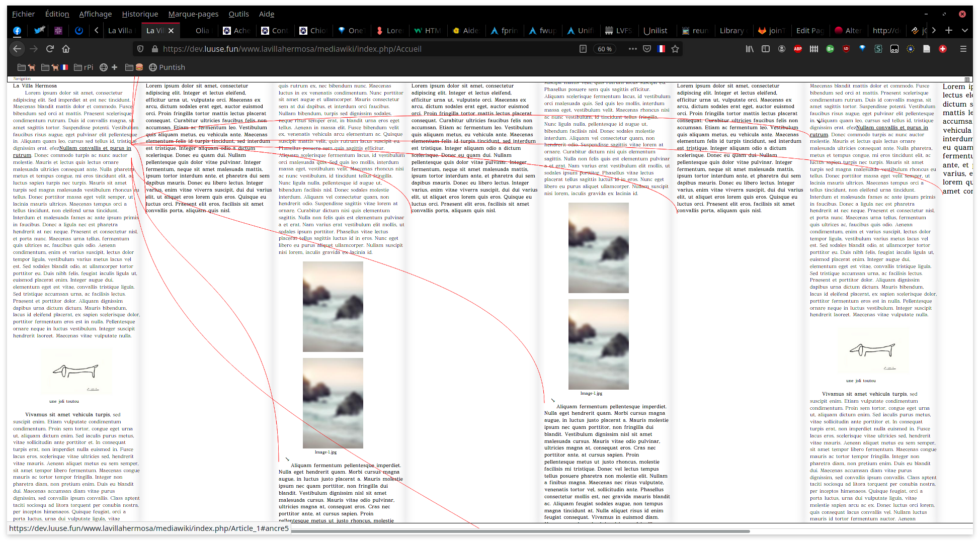Open Firefox account avatar icon

tap(782, 49)
